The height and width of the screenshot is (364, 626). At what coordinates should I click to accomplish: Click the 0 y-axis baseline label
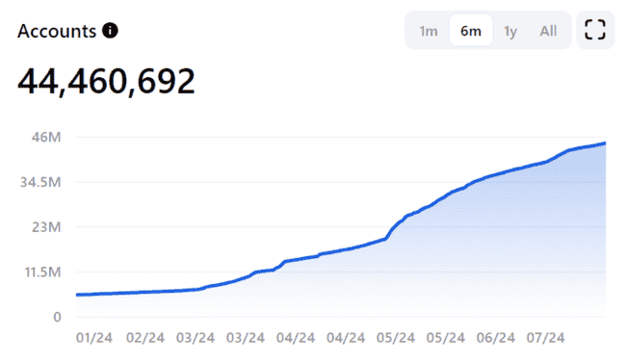[x=57, y=317]
